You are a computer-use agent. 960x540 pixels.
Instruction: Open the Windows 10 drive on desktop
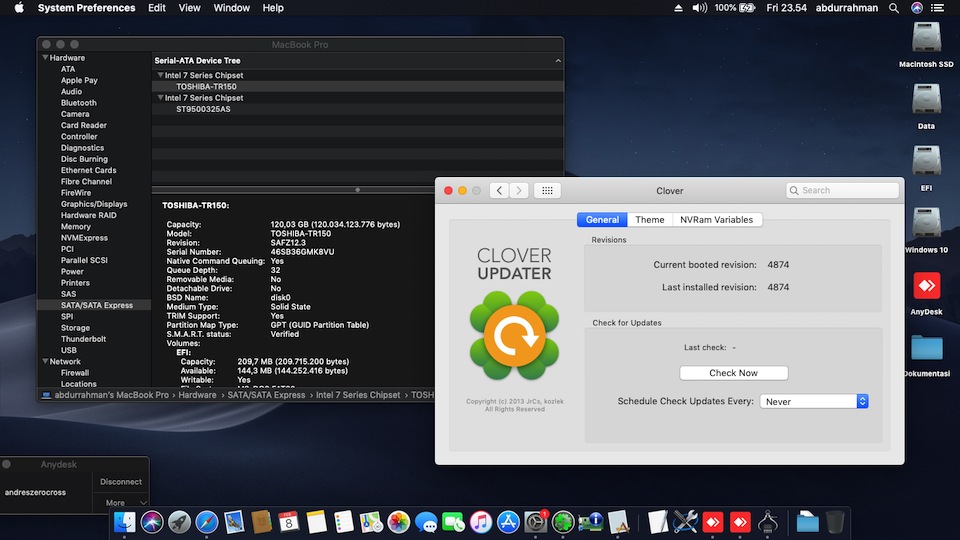tap(926, 224)
